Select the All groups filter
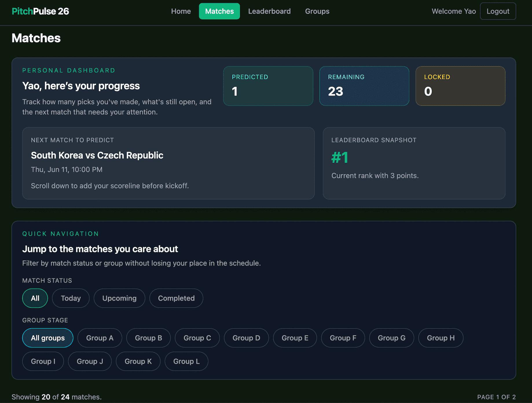Screen dimensions: 532x403 click(48, 338)
